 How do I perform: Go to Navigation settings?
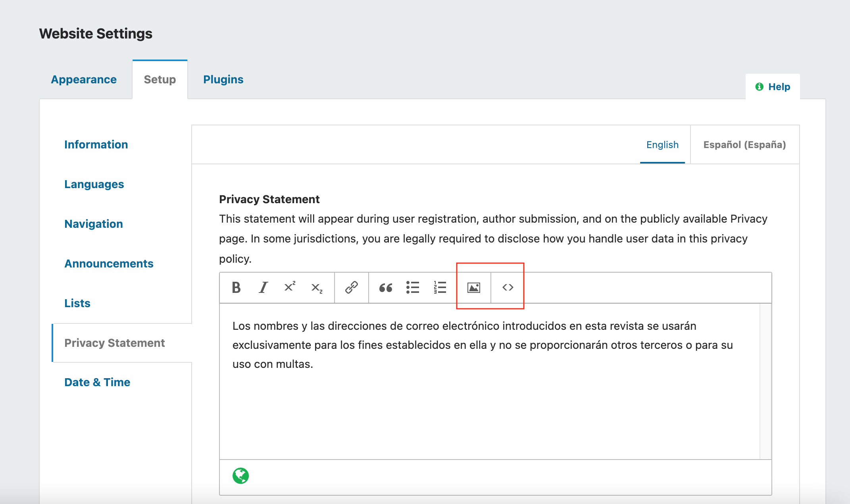click(x=94, y=224)
